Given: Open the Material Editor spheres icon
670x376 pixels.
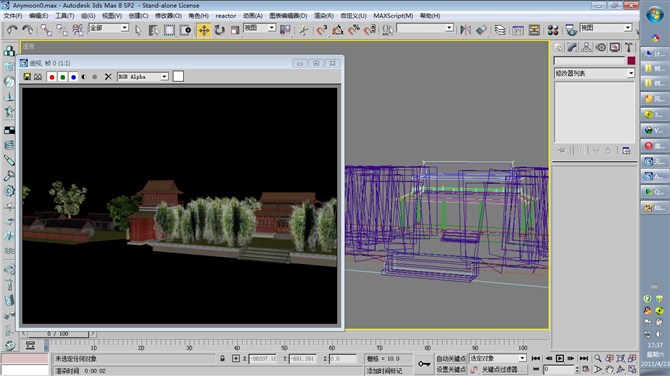Looking at the screenshot, I should [x=552, y=30].
